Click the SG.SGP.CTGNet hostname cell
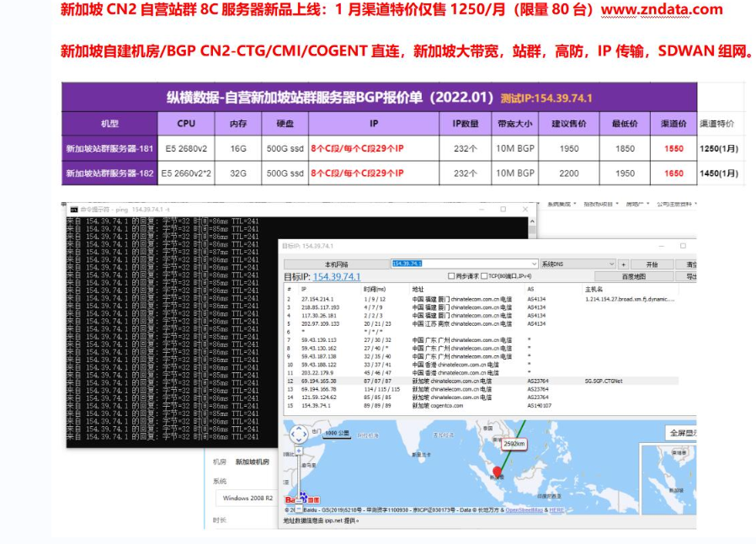 pos(604,381)
